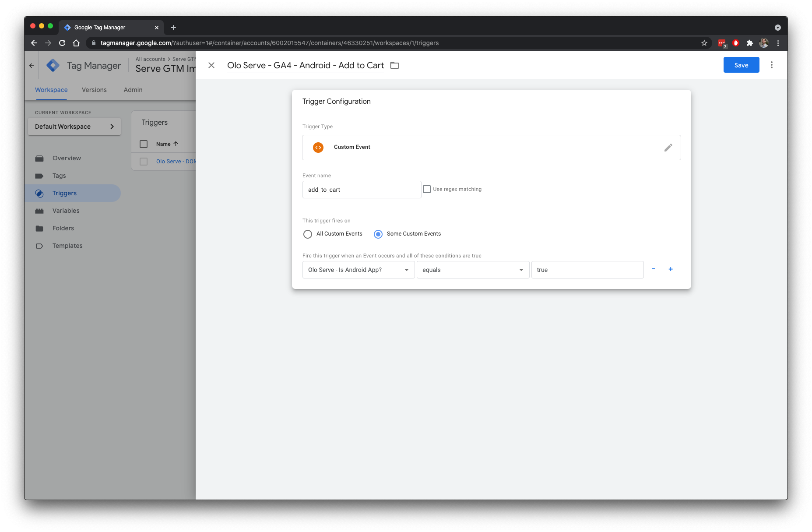Select the Overview icon in sidebar
The width and height of the screenshot is (812, 532).
pos(40,158)
